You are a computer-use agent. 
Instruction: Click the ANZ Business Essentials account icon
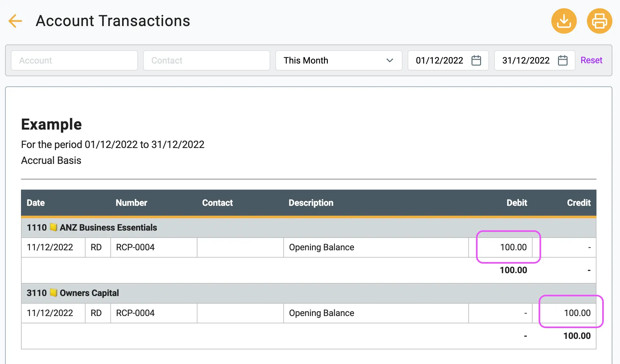click(53, 227)
